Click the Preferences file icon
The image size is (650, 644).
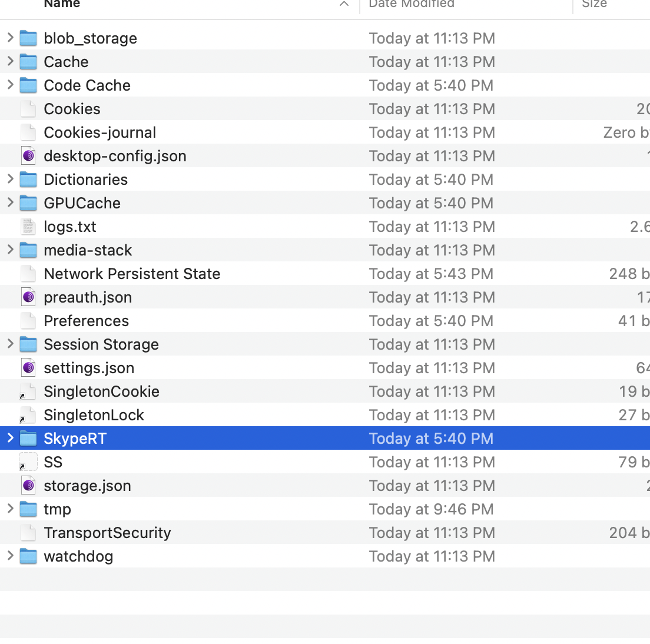[x=28, y=321]
